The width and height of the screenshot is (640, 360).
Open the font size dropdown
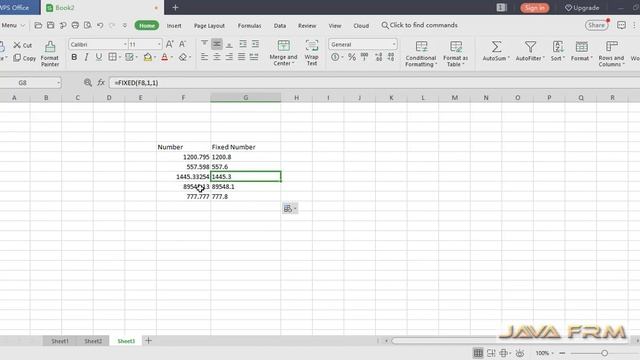[159, 44]
